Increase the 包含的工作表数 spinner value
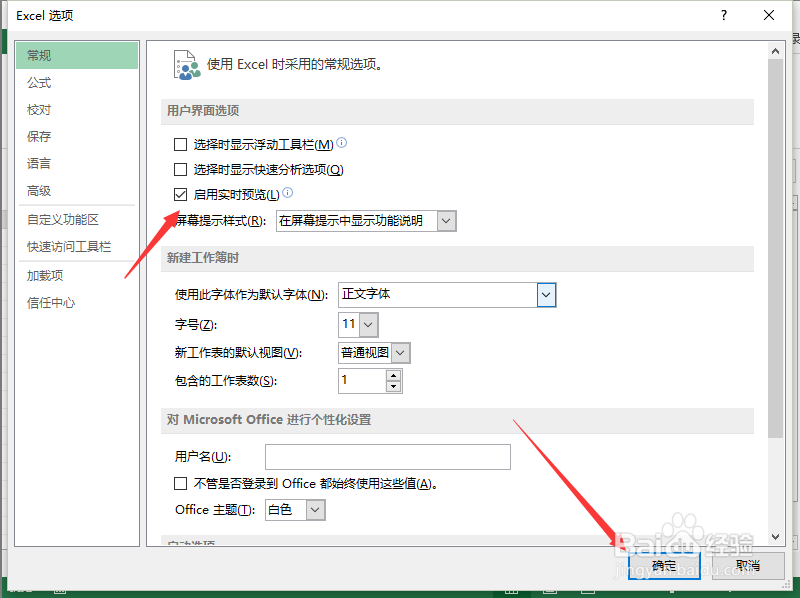Viewport: 800px width, 598px height. pos(393,376)
